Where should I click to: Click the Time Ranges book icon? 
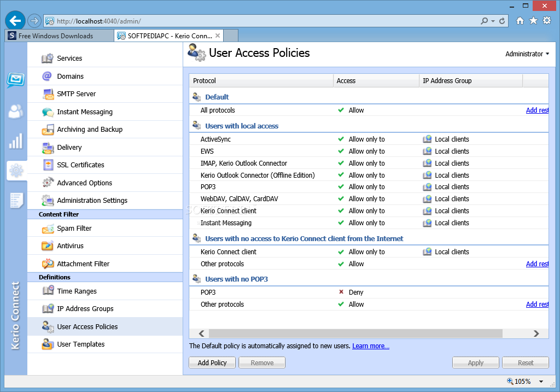tap(48, 291)
